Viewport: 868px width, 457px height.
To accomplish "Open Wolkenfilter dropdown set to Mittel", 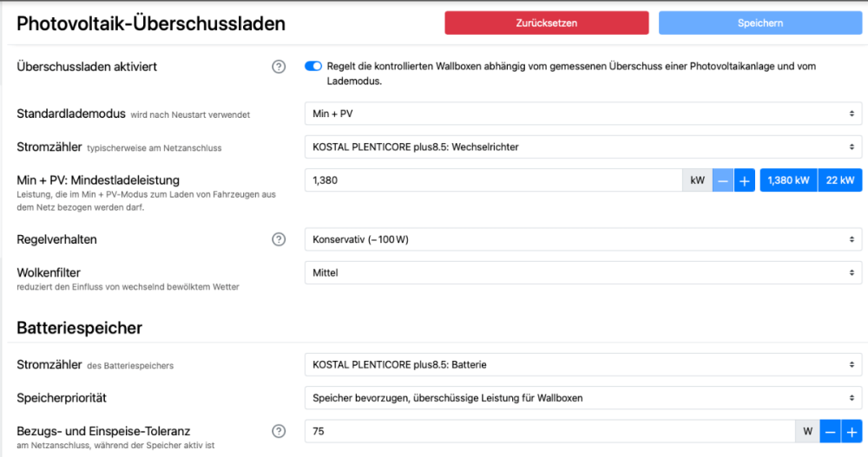I will (x=583, y=273).
